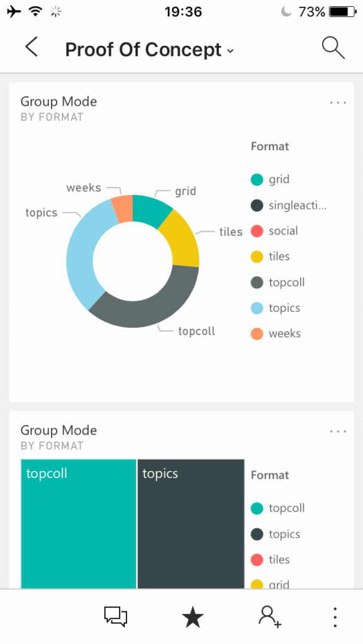Open the treemap tile ellipsis menu
Viewport: 363px width, 644px height.
[338, 431]
